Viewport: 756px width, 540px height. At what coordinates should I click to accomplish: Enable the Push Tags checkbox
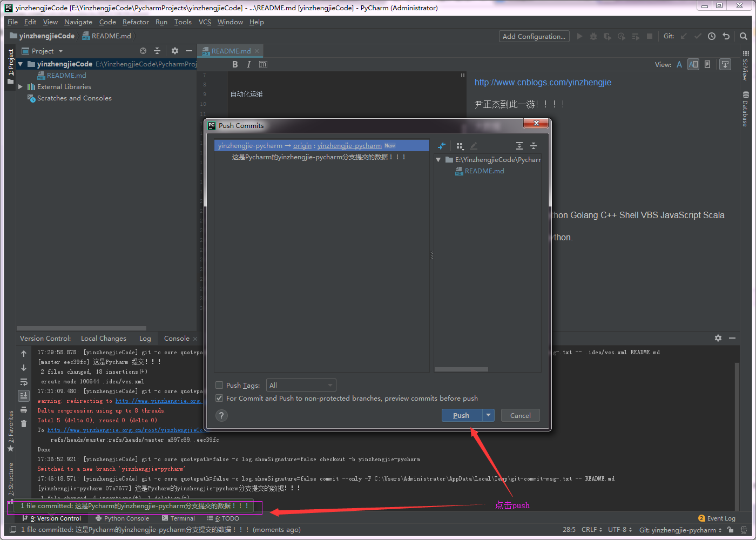tap(219, 385)
